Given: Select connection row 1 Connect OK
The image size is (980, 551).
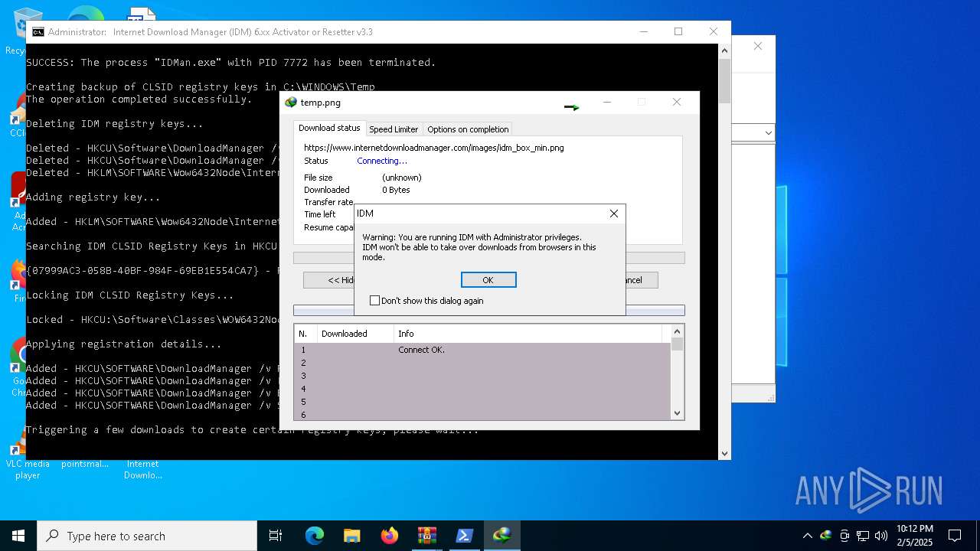Looking at the screenshot, I should pyautogui.click(x=482, y=350).
